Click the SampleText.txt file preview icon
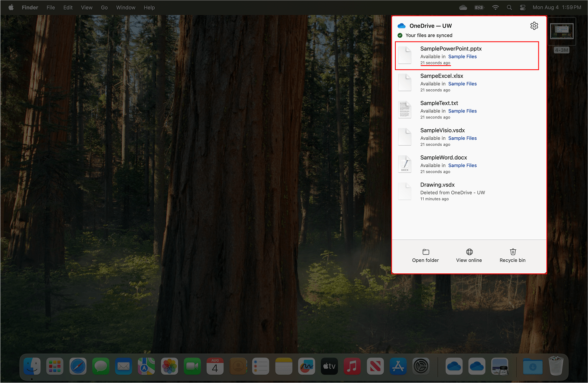588x383 pixels. tap(405, 110)
